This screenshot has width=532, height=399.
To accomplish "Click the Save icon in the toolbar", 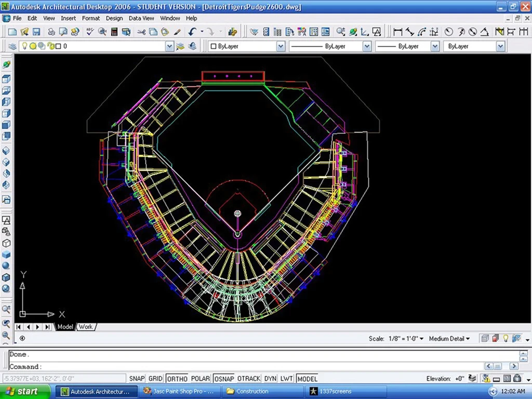I will pos(36,32).
